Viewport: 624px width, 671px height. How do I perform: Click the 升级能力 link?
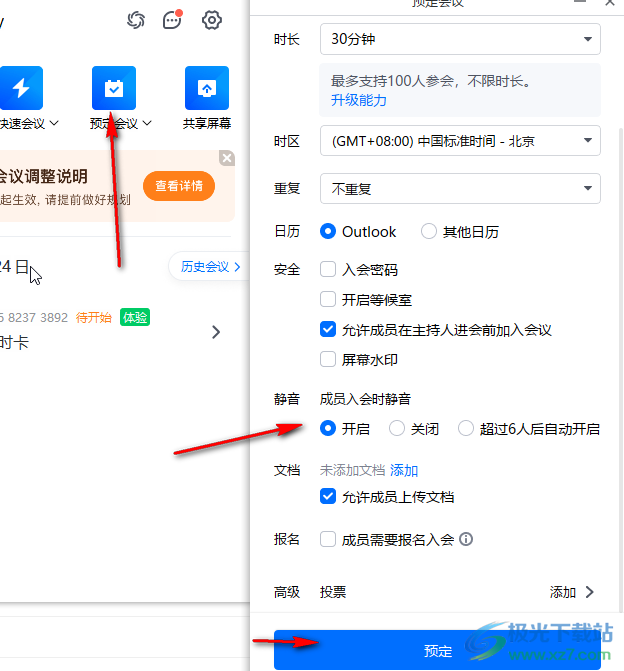click(x=359, y=100)
